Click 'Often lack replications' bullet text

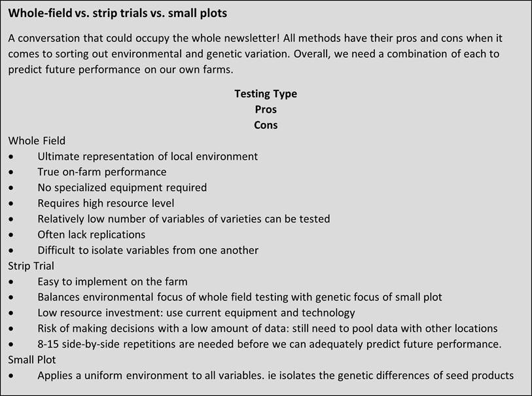[92, 234]
